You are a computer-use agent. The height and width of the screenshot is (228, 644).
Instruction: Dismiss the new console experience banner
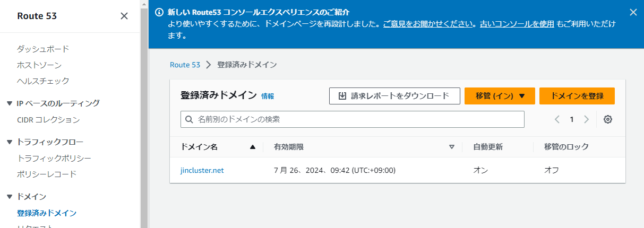click(632, 12)
